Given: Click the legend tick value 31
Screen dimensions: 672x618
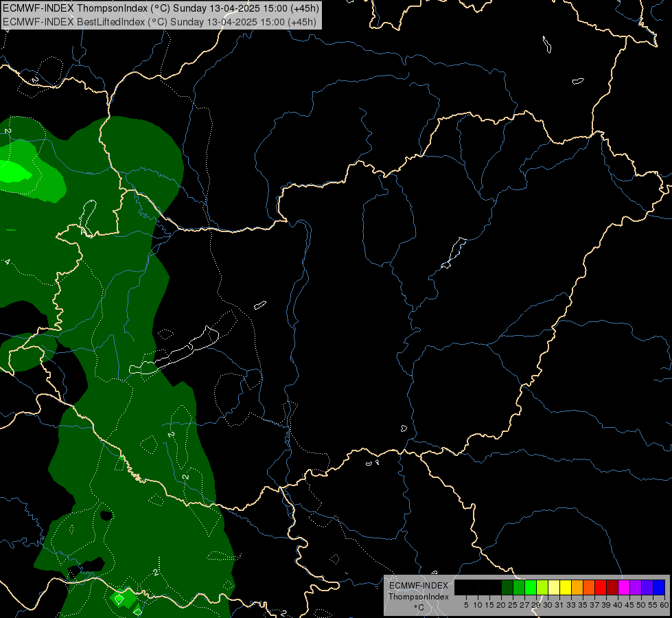Looking at the screenshot, I should coord(559,605).
